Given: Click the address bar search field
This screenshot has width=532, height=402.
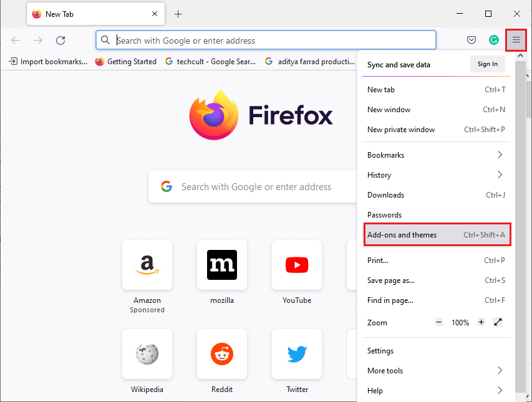Looking at the screenshot, I should click(x=266, y=41).
